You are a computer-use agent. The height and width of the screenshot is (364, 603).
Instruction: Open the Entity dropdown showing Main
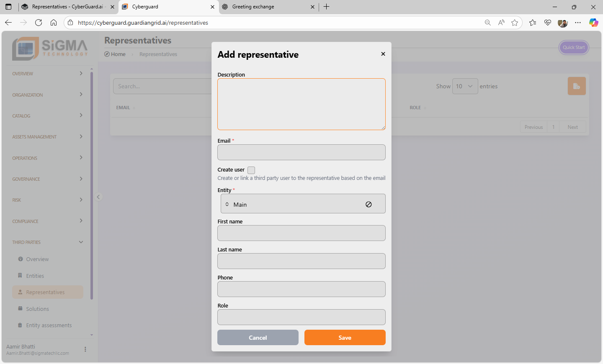(x=293, y=204)
